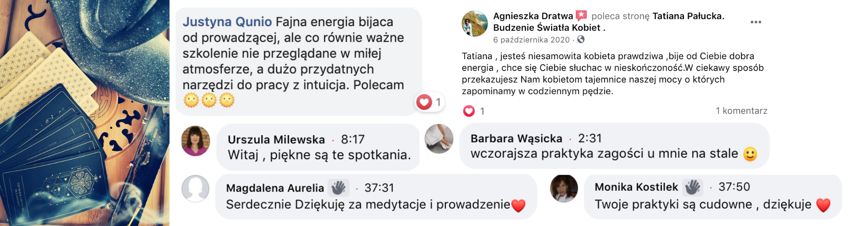This screenshot has width=868, height=226.
Task: Click the heart reaction on Justyna Qunio's comment
Action: click(424, 102)
